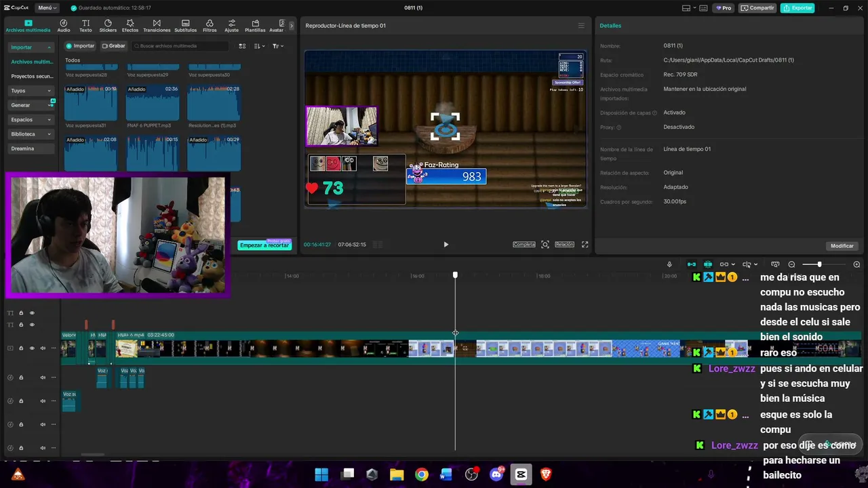Collapse the Importar sidebar section
Viewport: 868px width, 488px height.
tap(31, 47)
